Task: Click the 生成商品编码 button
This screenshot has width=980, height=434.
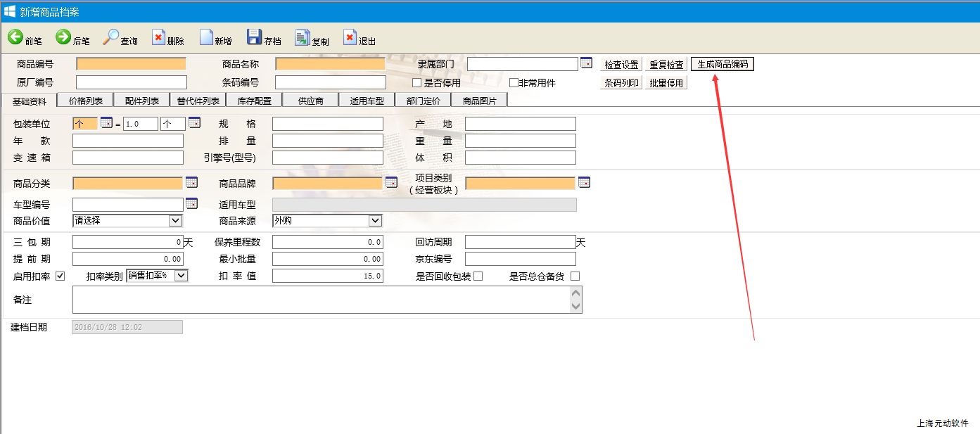Action: pyautogui.click(x=723, y=64)
